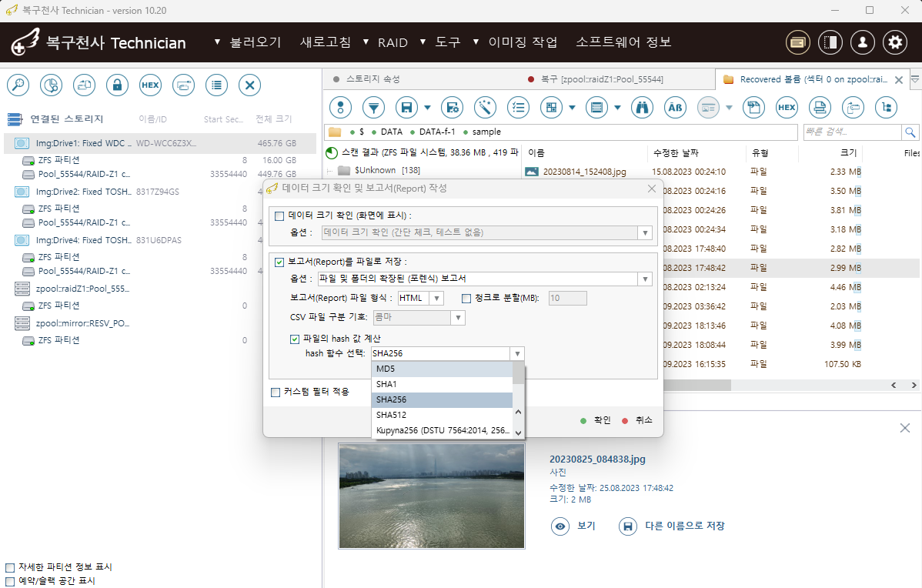Click the printer-like report icon in file toolbar
This screenshot has height=588, width=922.
820,108
